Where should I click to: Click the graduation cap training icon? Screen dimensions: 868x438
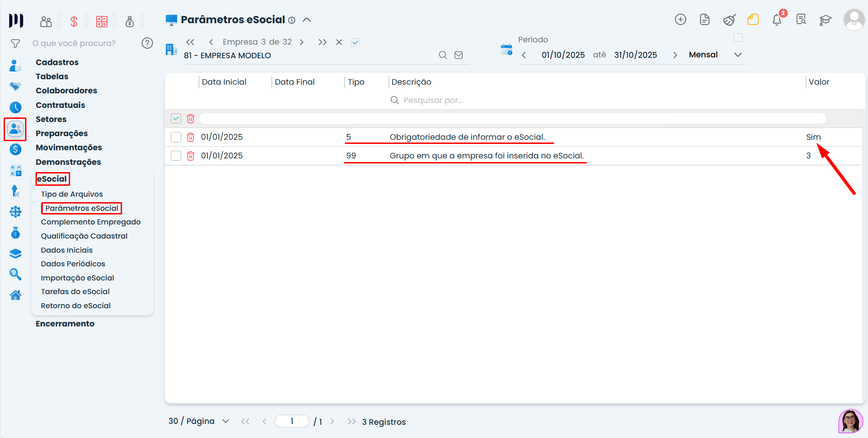825,20
